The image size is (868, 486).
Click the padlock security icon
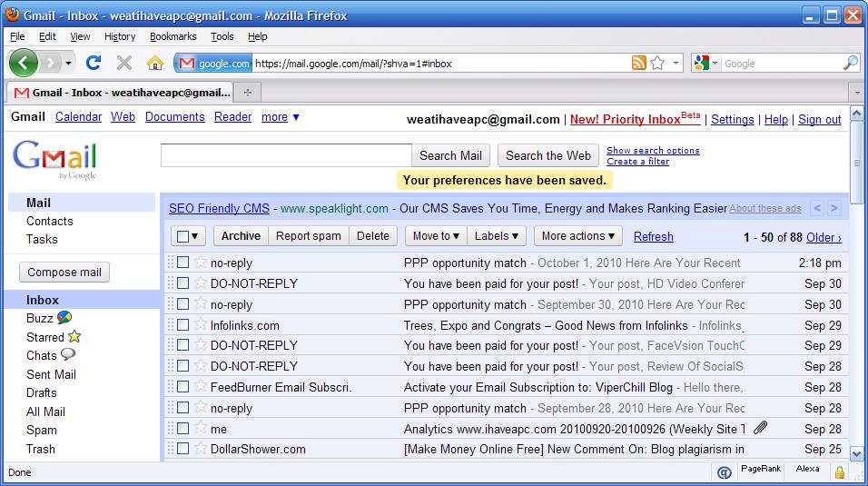840,472
